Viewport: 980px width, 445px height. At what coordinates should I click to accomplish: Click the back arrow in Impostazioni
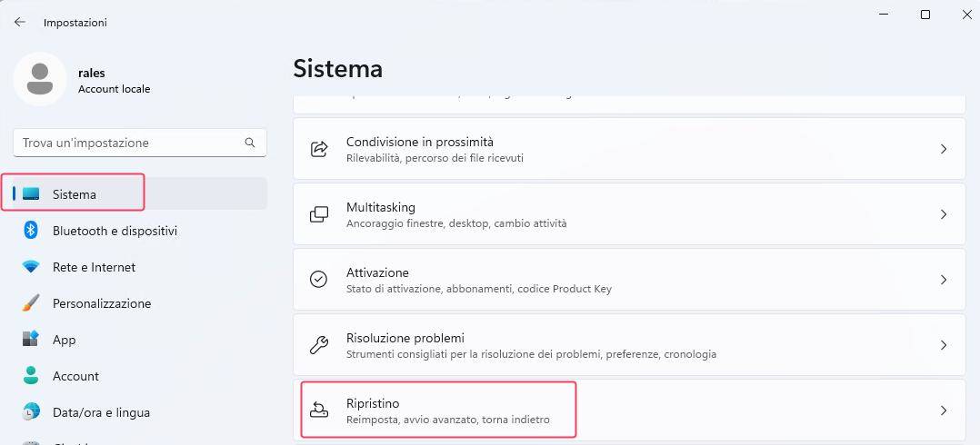pyautogui.click(x=20, y=22)
